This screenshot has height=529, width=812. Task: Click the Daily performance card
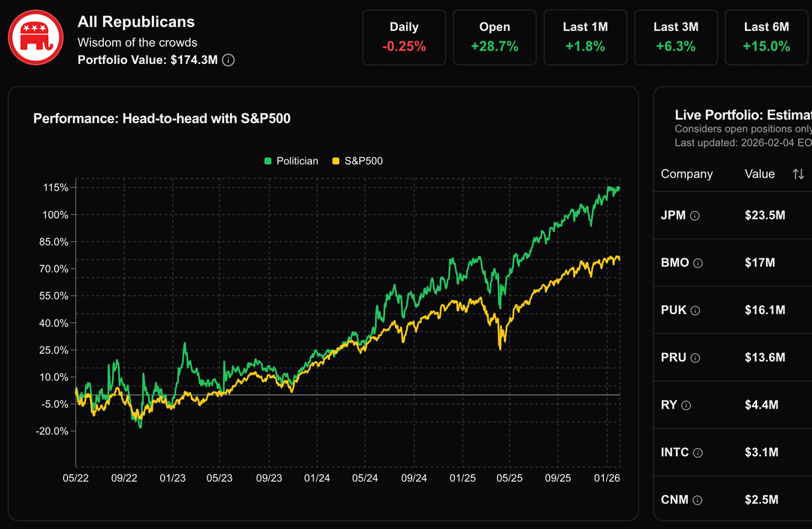coord(404,37)
